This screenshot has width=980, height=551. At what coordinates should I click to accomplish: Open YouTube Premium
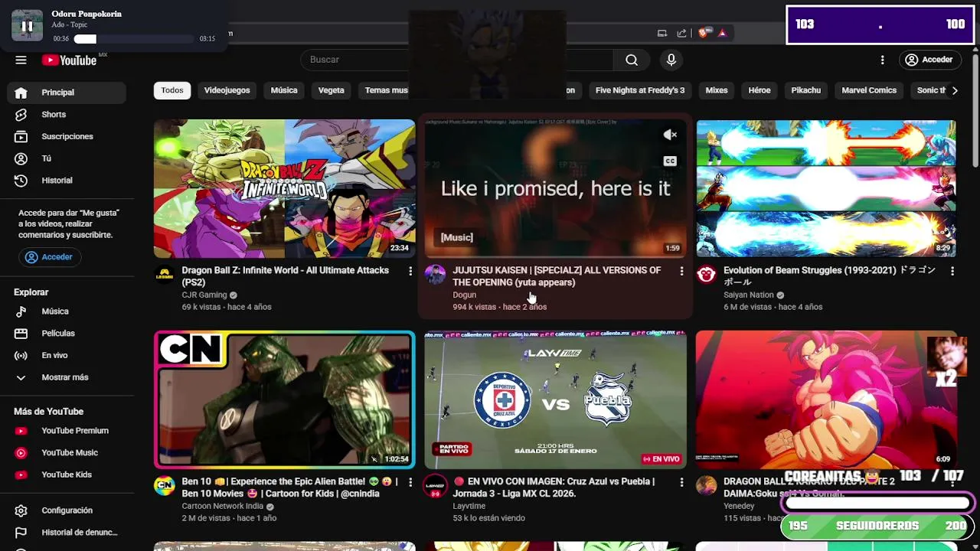tap(67, 431)
